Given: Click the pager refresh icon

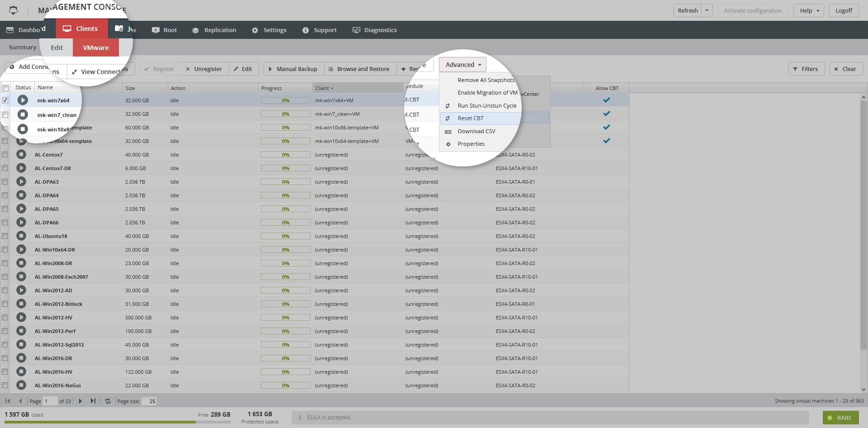Looking at the screenshot, I should point(108,401).
